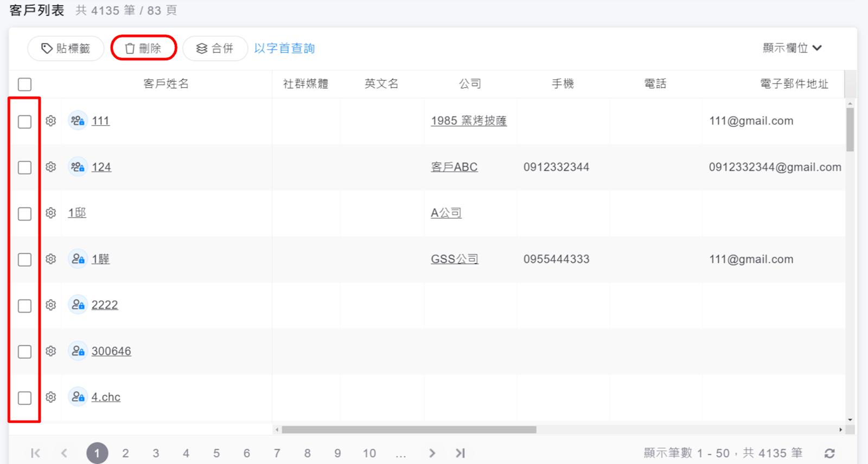This screenshot has height=464, width=868.
Task: Select the checkbox for customer 1驛
Action: click(x=24, y=260)
